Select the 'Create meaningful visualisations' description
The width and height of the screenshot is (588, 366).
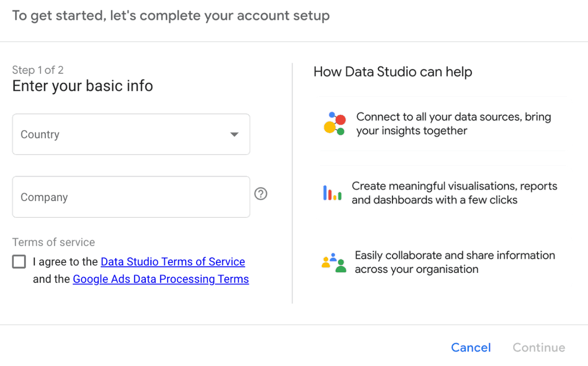coord(454,193)
